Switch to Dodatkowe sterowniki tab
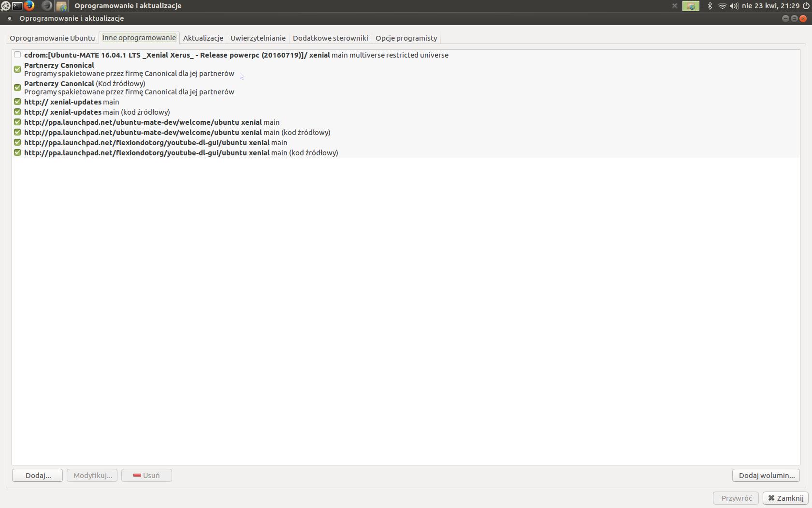Screen dimensions: 812x508 [x=331, y=38]
